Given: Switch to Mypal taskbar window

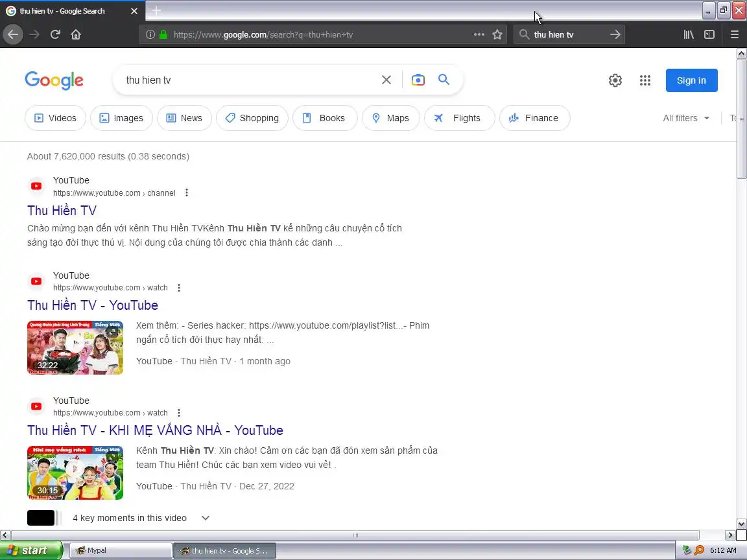Looking at the screenshot, I should pyautogui.click(x=121, y=550).
